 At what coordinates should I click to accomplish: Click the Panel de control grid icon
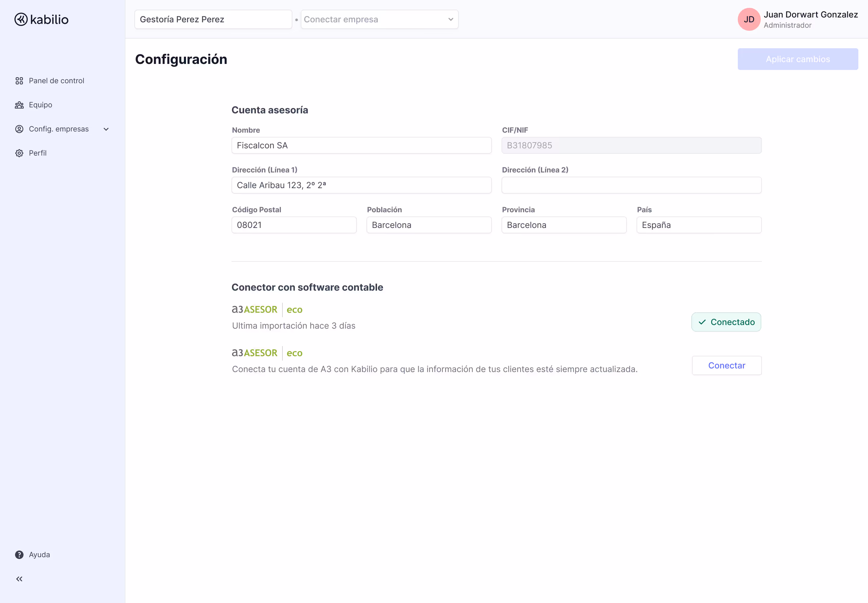(19, 81)
